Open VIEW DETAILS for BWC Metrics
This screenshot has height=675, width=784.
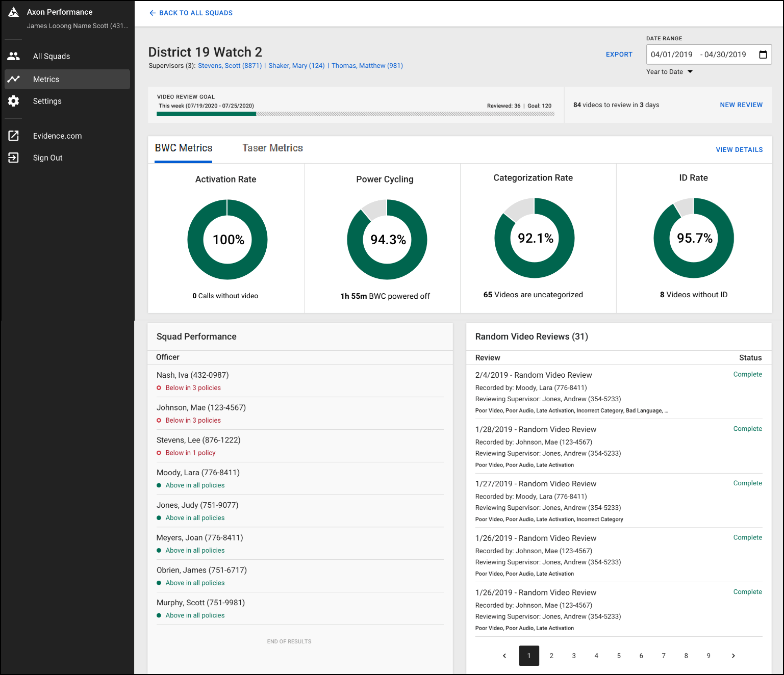click(x=739, y=149)
